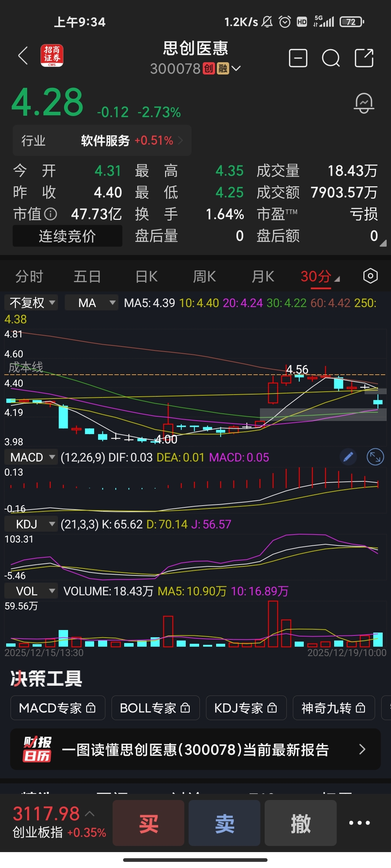The height and width of the screenshot is (868, 391).
Task: Remove stock from watchlist via minus icon
Action: [298, 58]
